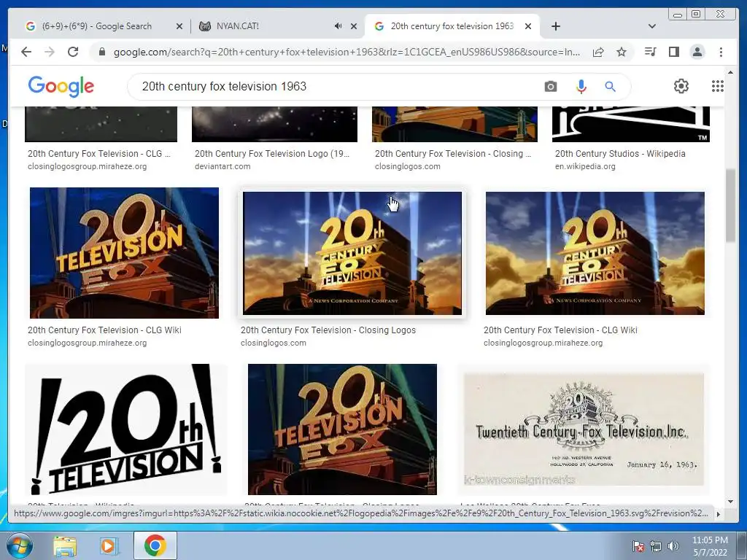747x560 pixels.
Task: Start voice search with microphone
Action: click(581, 87)
